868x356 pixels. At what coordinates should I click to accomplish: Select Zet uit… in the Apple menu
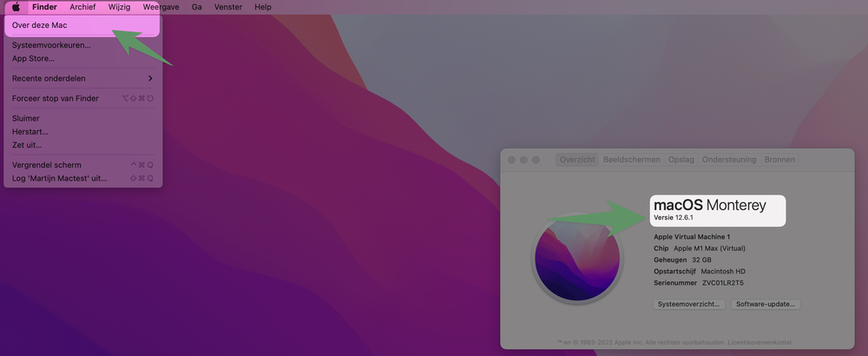tap(83, 145)
